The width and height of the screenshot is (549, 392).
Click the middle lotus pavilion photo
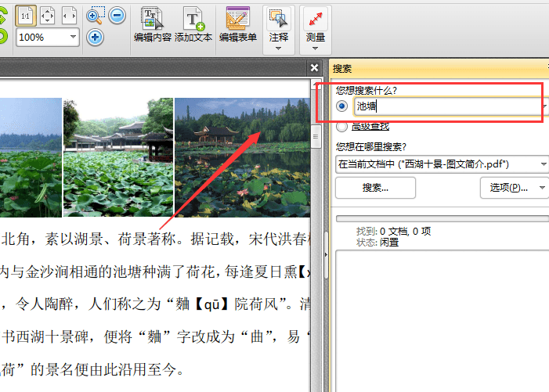[117, 156]
